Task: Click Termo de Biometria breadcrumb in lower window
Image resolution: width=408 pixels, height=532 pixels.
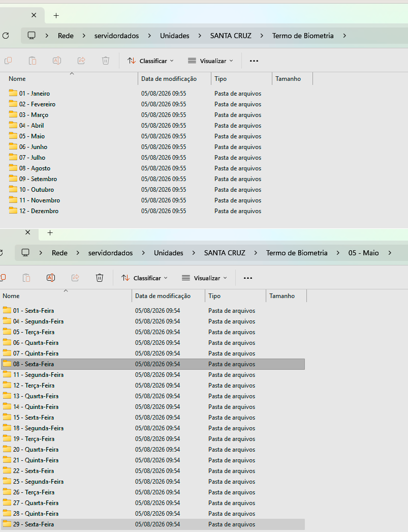Action: tap(297, 253)
